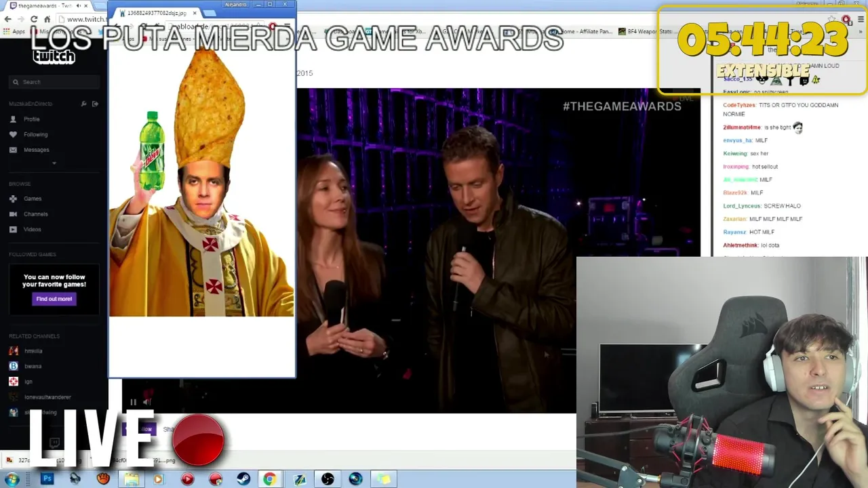Image resolution: width=868 pixels, height=488 pixels.
Task: Browse Videos in the Twitch sidebar
Action: (32, 229)
